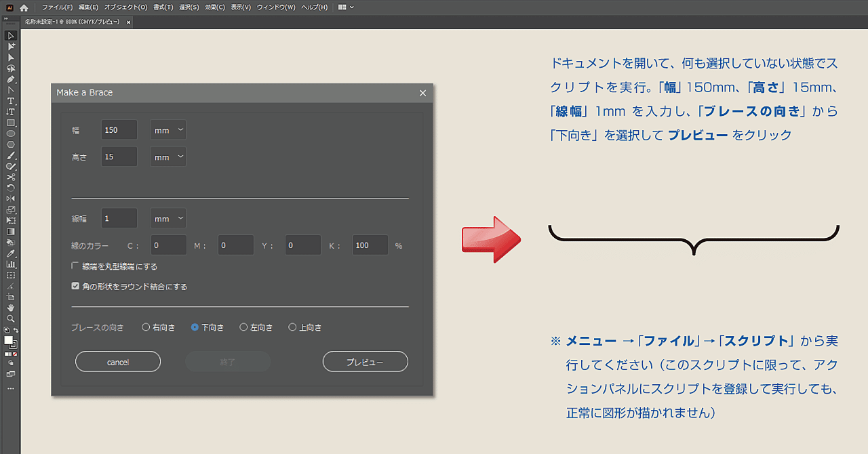Pick the Eyedropper tool

10,253
